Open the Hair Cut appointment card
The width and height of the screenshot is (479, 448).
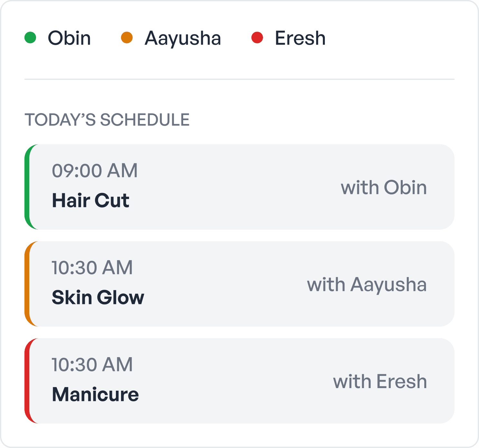(x=239, y=187)
